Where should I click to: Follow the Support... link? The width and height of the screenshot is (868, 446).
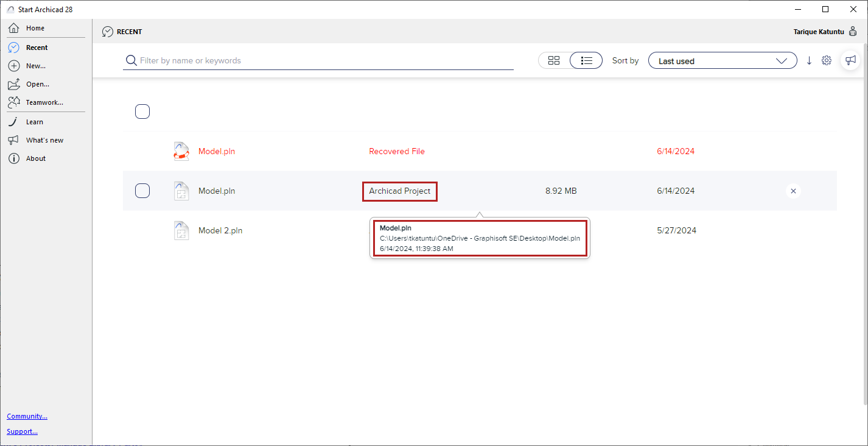(23, 431)
